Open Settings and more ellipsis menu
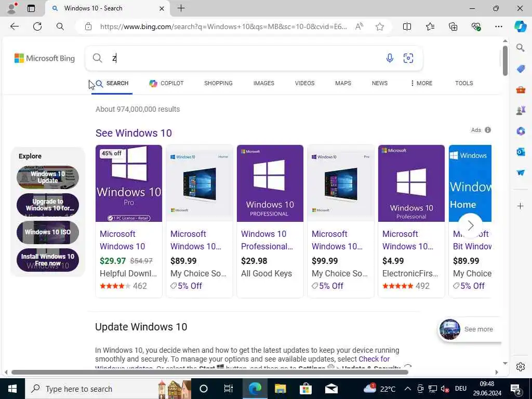The width and height of the screenshot is (532, 399). (498, 26)
